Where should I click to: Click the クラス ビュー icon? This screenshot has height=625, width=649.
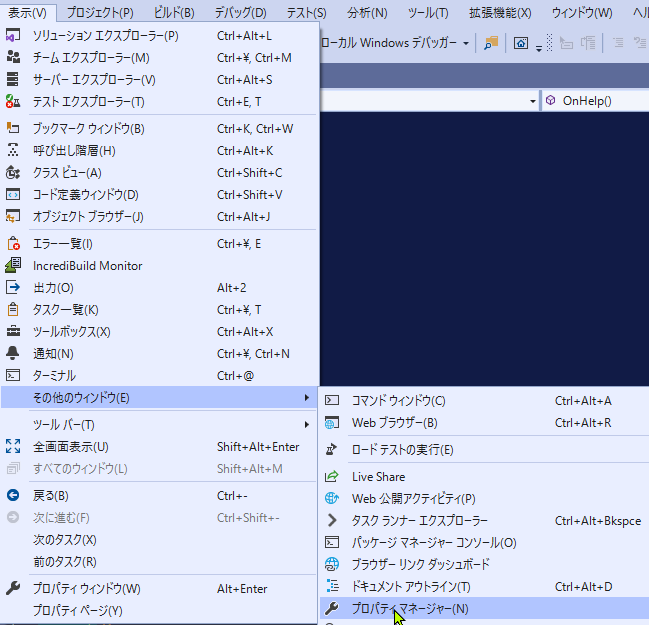[x=13, y=172]
